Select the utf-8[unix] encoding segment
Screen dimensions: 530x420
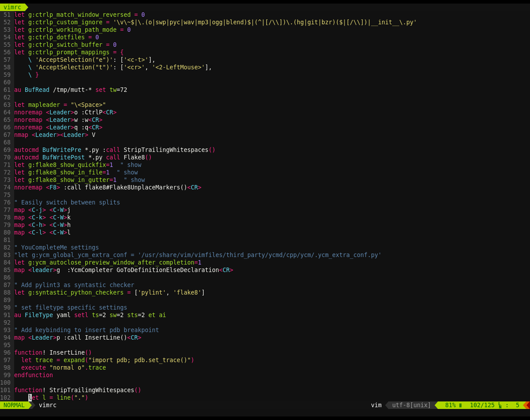412,405
